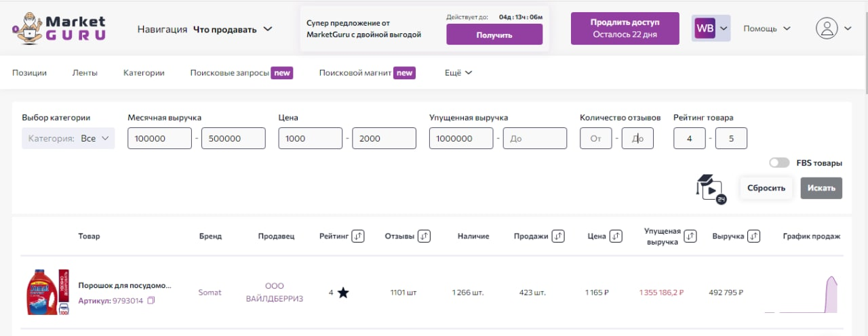Sort table by Продажи column

(x=558, y=236)
